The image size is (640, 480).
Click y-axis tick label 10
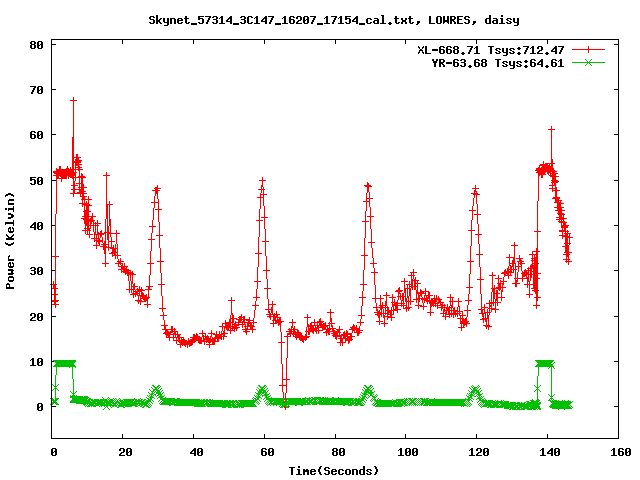36,362
